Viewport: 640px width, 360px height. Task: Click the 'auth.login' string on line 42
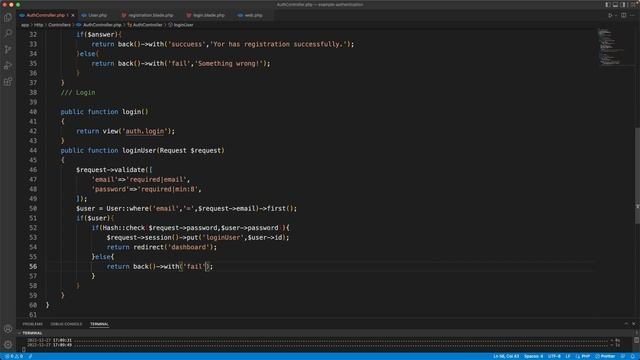click(x=144, y=131)
